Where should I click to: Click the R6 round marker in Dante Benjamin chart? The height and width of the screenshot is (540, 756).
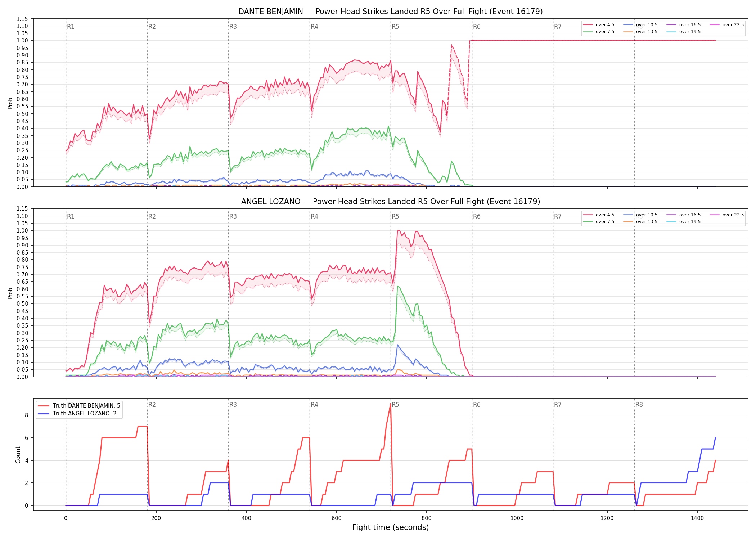point(477,27)
